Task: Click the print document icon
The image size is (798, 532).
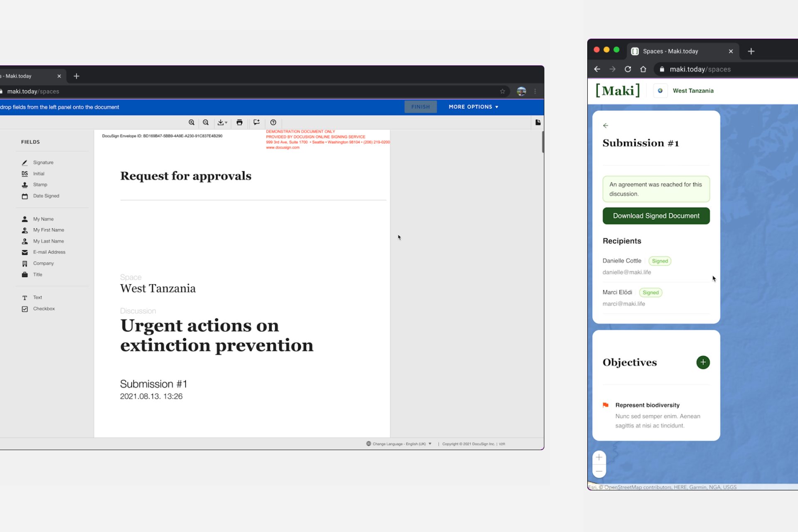Action: click(x=239, y=122)
